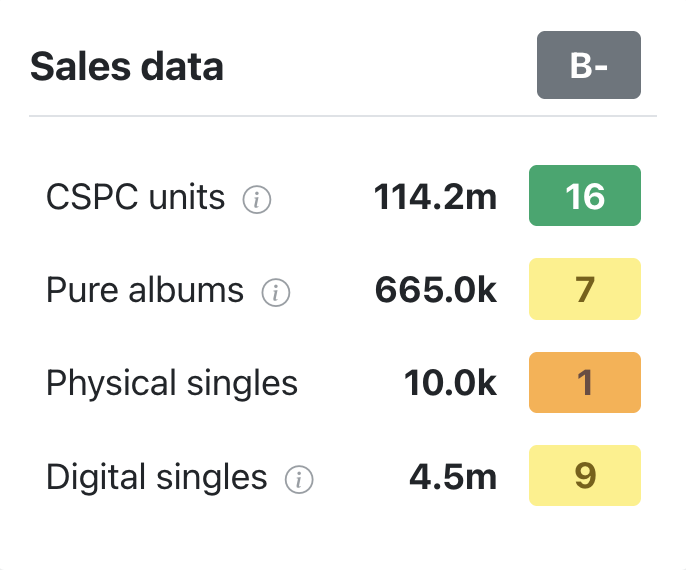This screenshot has width=686, height=570.
Task: Click the Sales data heading
Action: 127,67
